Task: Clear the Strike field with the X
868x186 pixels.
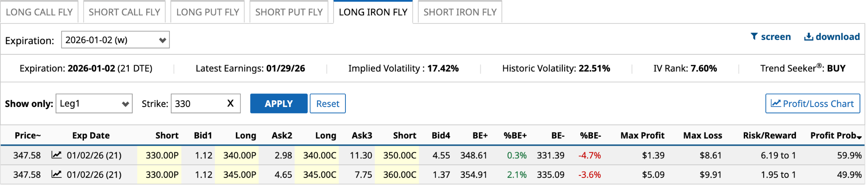Action: point(230,103)
